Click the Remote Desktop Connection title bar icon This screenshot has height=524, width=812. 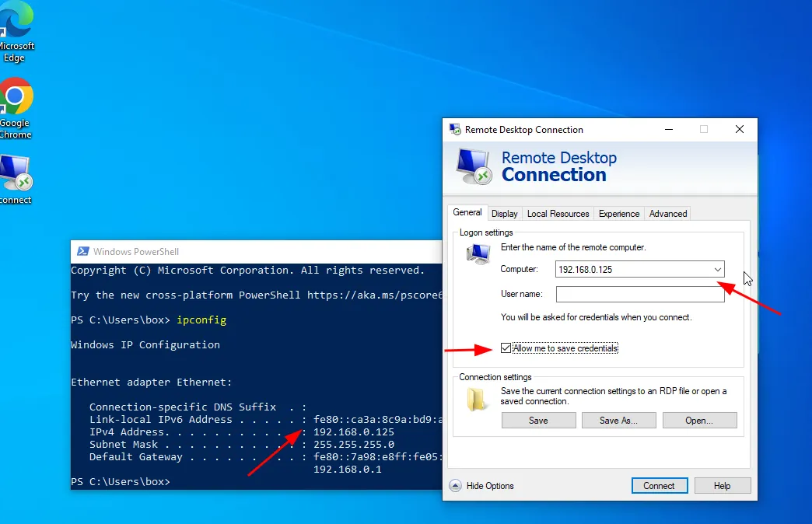point(455,130)
